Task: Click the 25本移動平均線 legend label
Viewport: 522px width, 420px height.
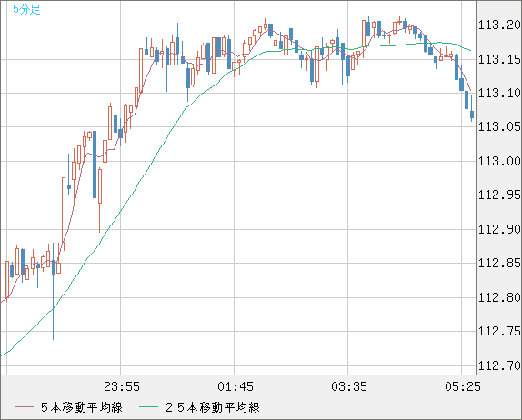Action: 213,407
